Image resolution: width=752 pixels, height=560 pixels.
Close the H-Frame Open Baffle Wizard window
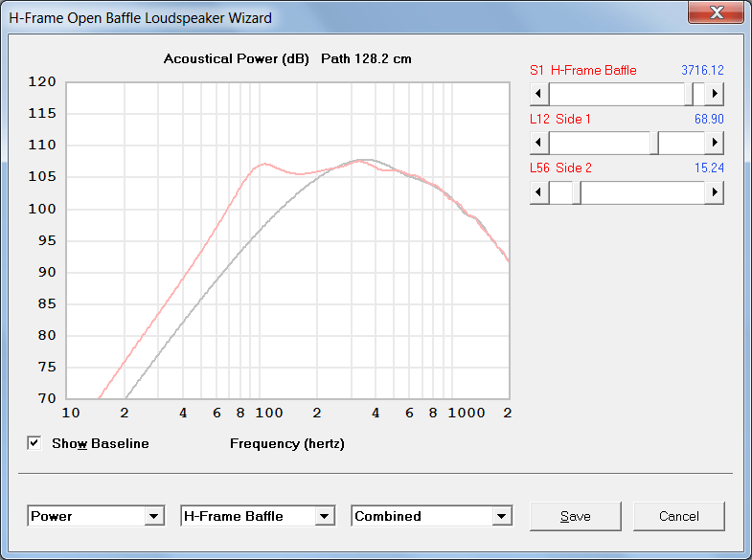[x=716, y=12]
